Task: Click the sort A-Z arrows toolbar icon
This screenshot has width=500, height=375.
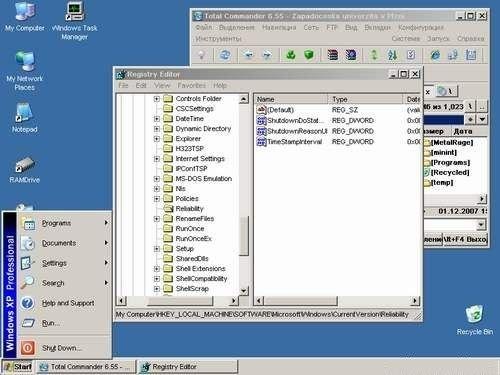Action: click(x=392, y=55)
